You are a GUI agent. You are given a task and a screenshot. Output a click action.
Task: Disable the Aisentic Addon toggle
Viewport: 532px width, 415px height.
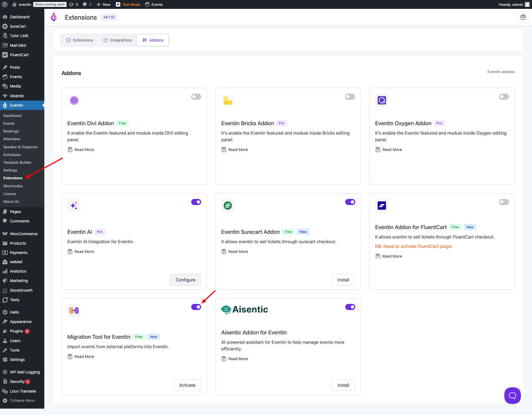pyautogui.click(x=350, y=307)
